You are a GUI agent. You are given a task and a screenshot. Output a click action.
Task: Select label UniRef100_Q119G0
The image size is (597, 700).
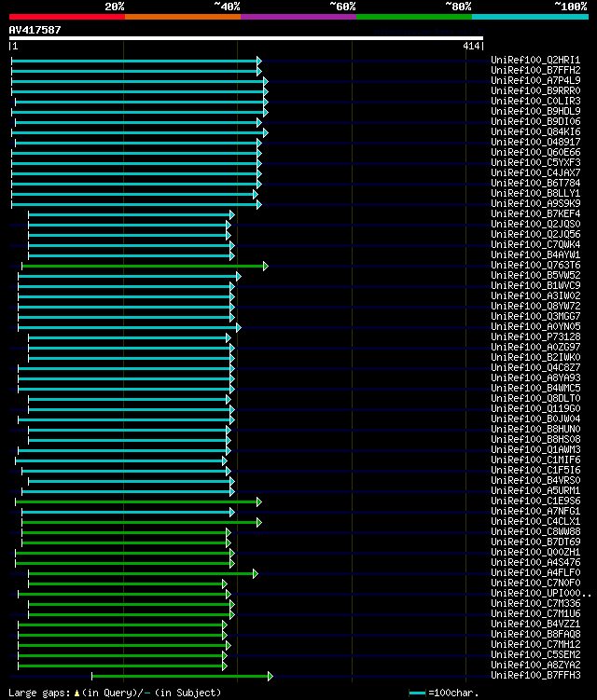tap(535, 409)
